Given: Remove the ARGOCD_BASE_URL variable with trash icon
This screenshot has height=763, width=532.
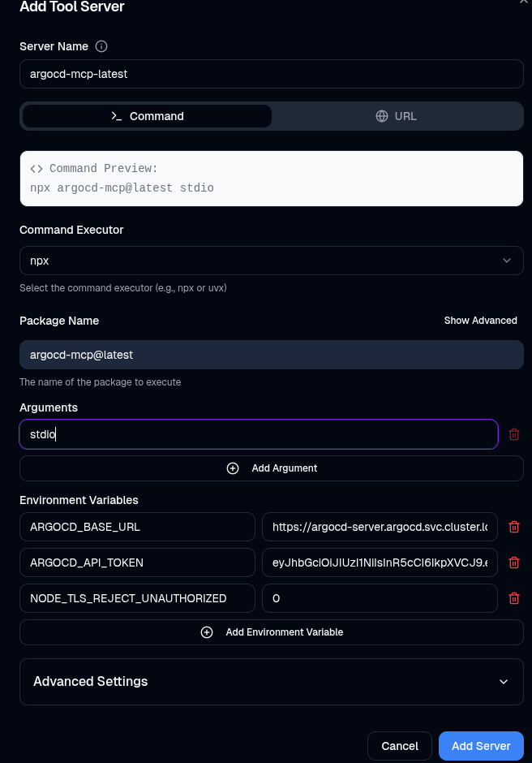Looking at the screenshot, I should [x=513, y=527].
